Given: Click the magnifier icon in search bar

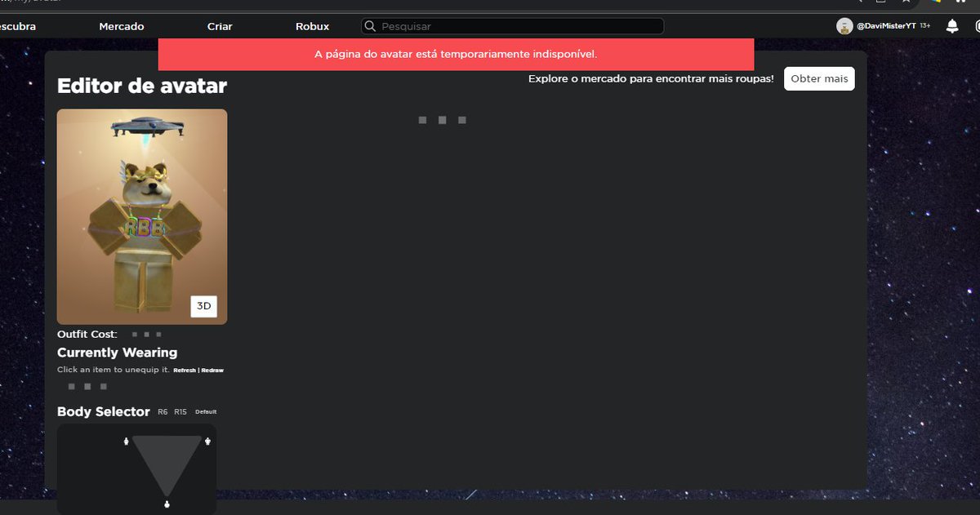Looking at the screenshot, I should pos(371,26).
